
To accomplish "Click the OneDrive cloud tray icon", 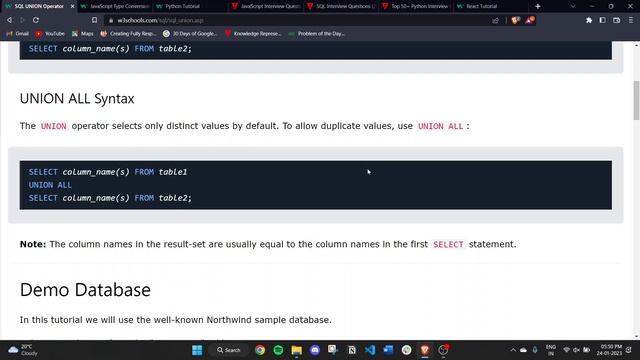I will (x=523, y=350).
